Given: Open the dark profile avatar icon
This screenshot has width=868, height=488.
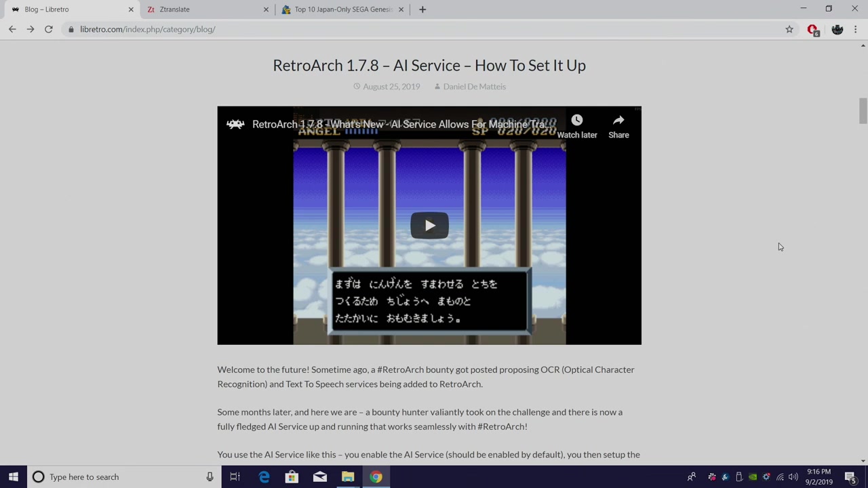Looking at the screenshot, I should [x=837, y=29].
